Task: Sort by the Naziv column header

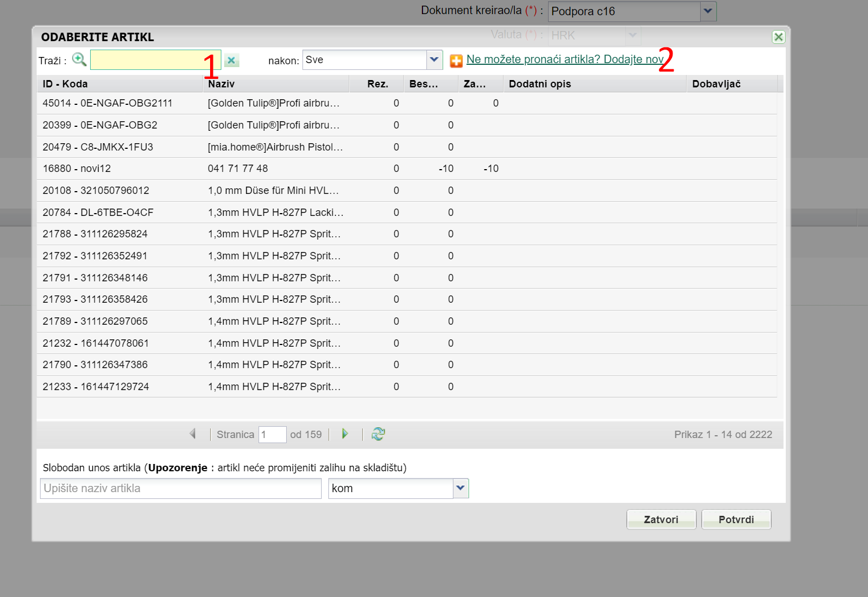Action: click(276, 83)
